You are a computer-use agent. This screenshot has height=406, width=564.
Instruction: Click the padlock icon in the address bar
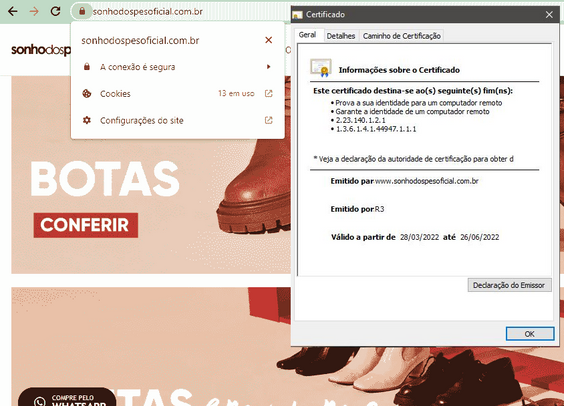(82, 11)
